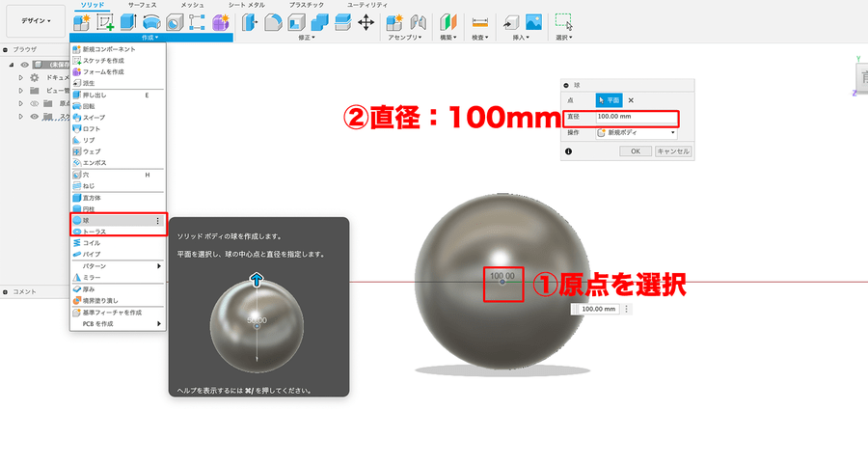Open the パターン submenu
Viewport: 868px width, 465px height.
point(118,266)
